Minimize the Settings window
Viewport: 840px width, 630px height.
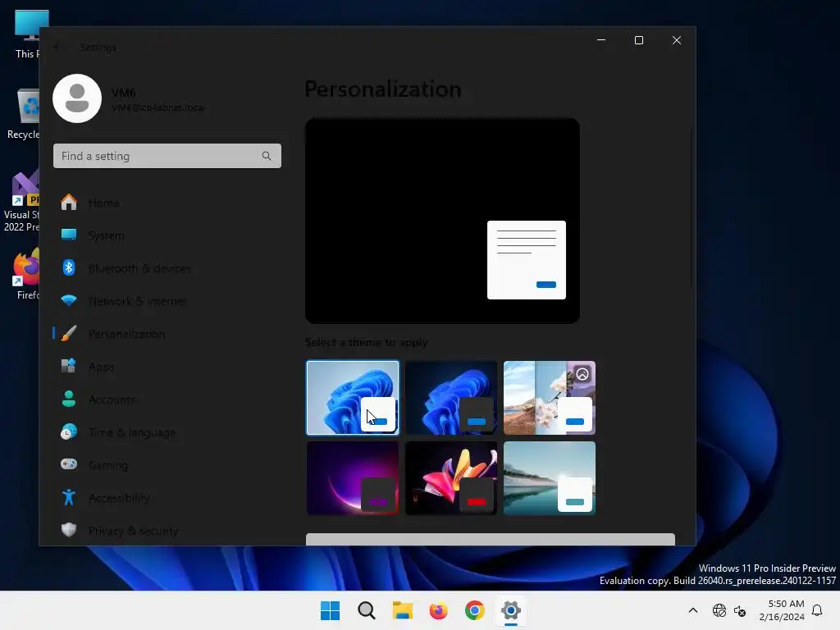click(601, 40)
